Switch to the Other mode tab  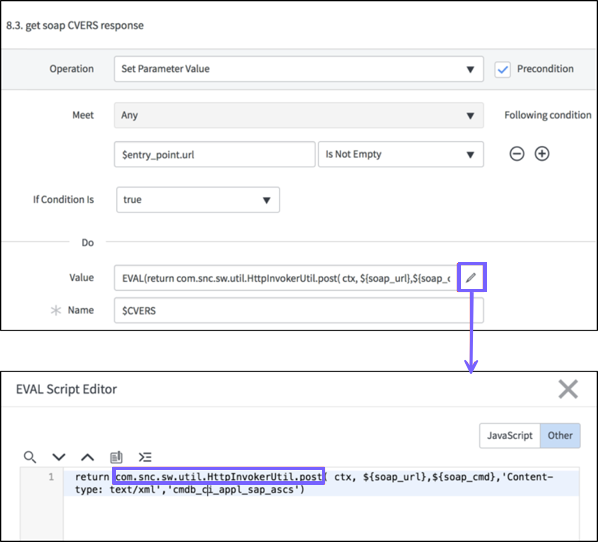click(x=560, y=435)
